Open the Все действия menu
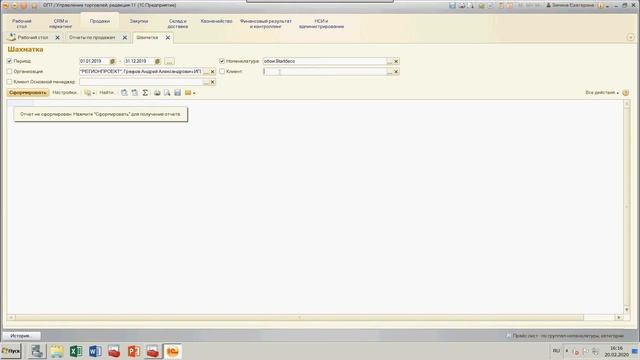 pyautogui.click(x=602, y=93)
